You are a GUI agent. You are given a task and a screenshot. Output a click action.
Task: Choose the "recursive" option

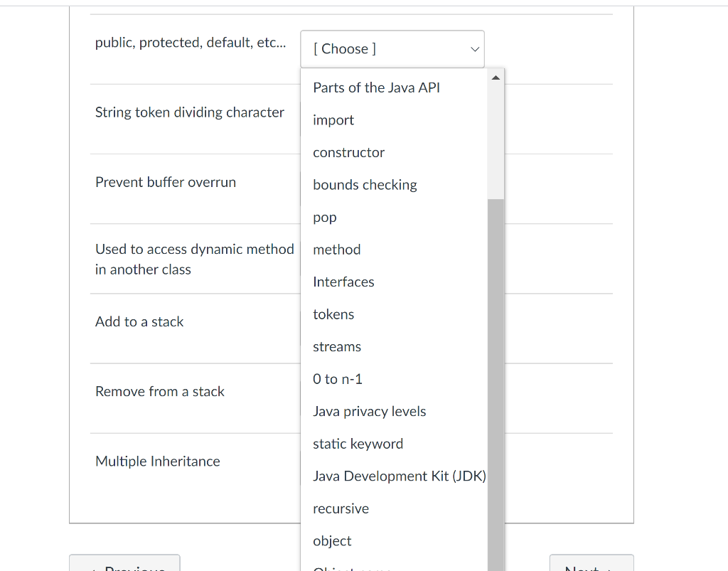click(x=341, y=508)
